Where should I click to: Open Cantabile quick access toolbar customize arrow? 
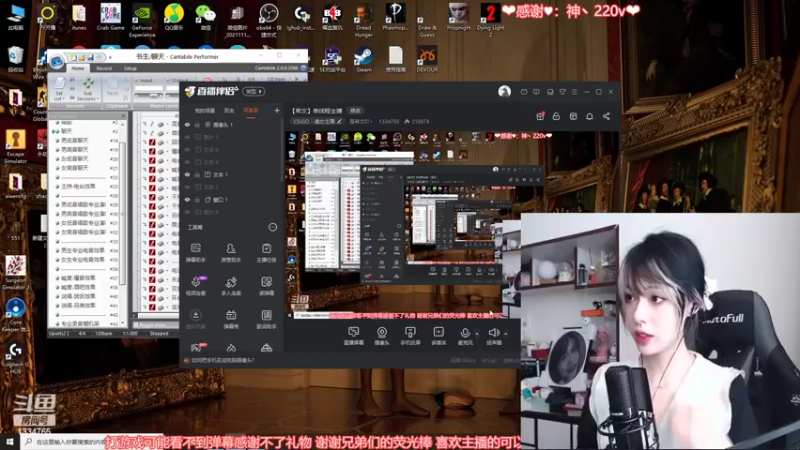click(110, 57)
